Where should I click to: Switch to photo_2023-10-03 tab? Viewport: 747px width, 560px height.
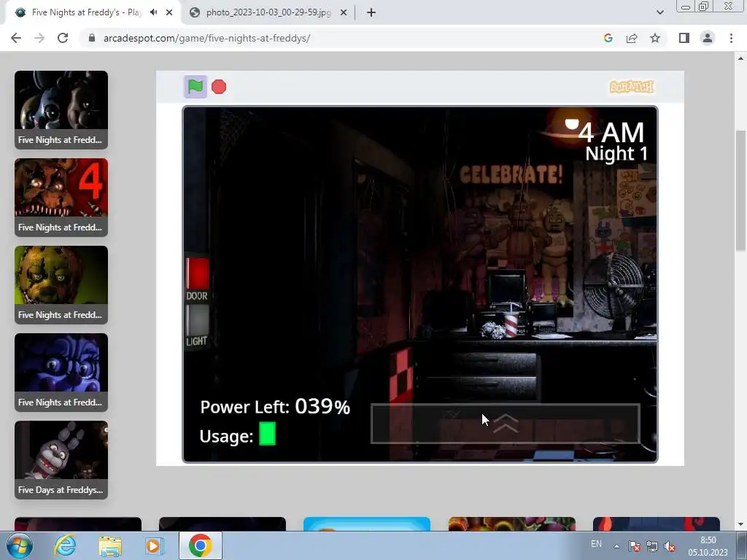click(268, 12)
